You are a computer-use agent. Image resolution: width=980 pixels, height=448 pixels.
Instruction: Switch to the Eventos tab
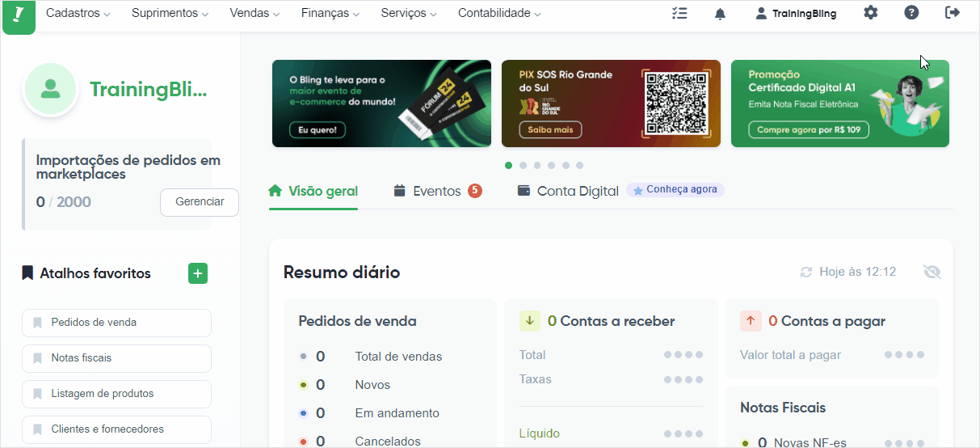(437, 192)
